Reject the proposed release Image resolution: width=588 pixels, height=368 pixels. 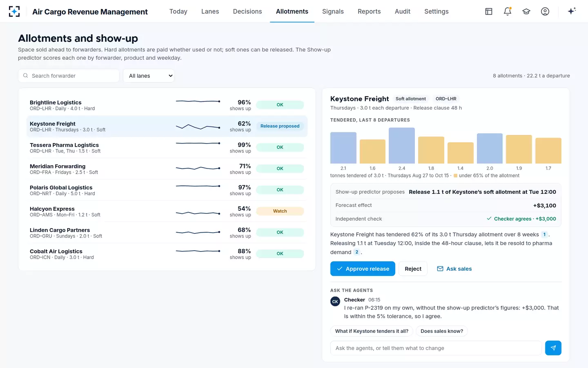click(413, 269)
